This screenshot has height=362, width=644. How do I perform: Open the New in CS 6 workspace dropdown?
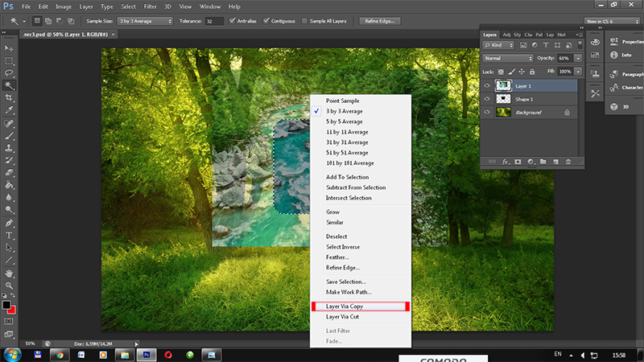612,21
